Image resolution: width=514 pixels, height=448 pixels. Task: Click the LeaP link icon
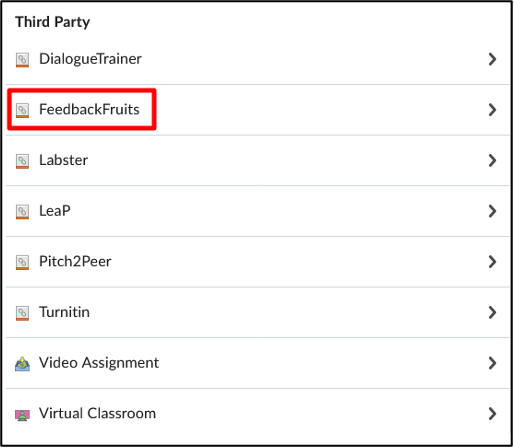tap(22, 212)
